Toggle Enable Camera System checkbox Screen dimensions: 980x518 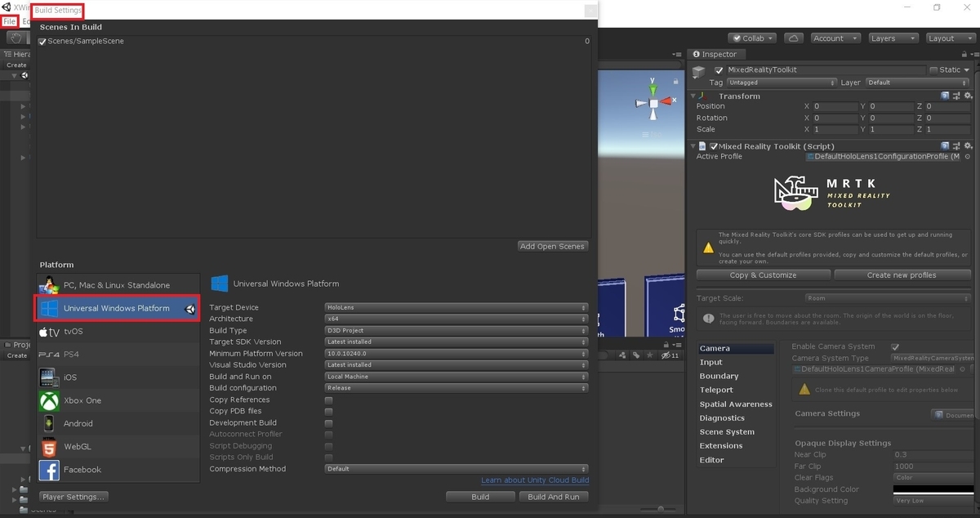pos(895,346)
